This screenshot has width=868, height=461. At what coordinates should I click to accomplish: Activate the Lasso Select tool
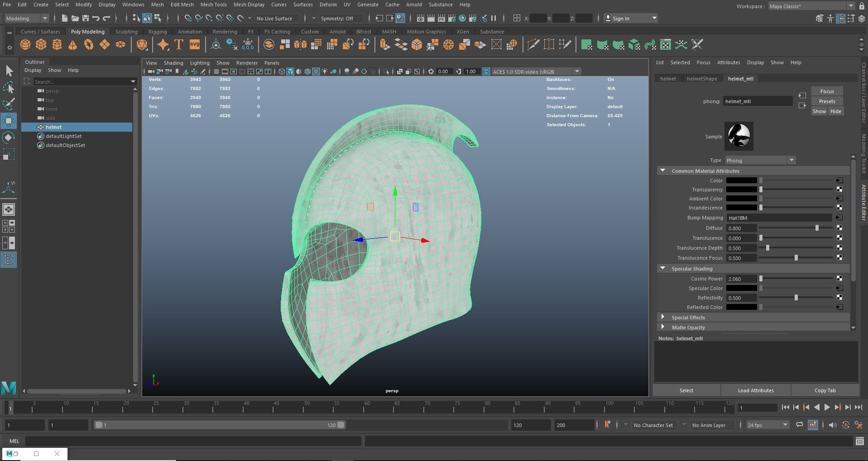(9, 87)
